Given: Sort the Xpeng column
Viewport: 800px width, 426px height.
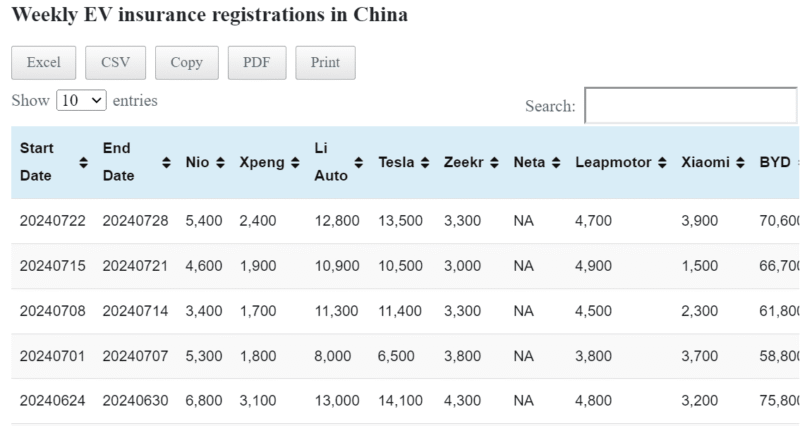Looking at the screenshot, I should point(295,162).
